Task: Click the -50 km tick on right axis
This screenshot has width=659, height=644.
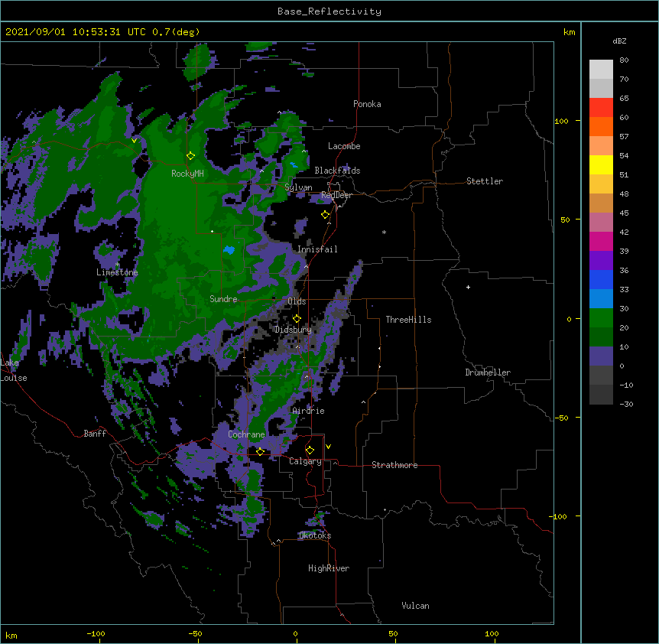Action: (x=561, y=418)
